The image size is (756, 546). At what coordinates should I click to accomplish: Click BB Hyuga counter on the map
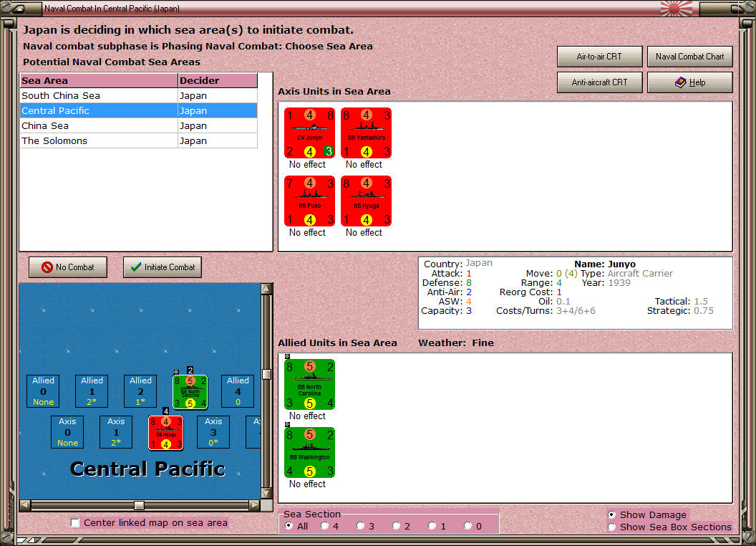(166, 433)
